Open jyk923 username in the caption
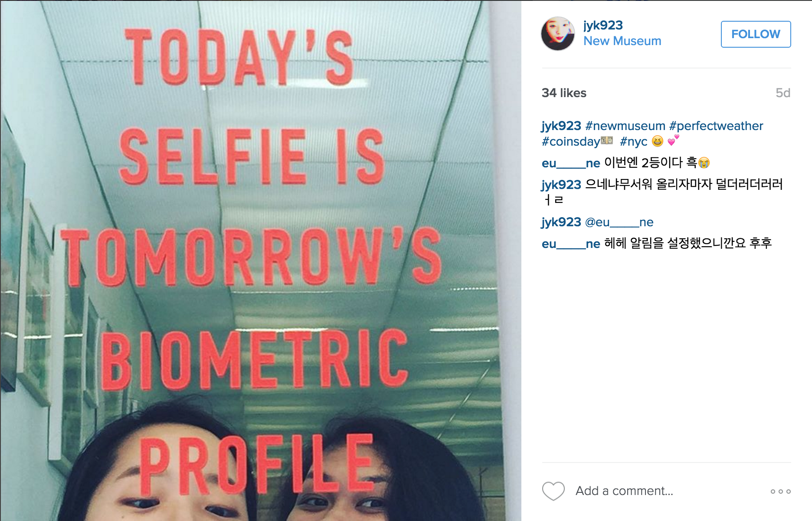This screenshot has width=812, height=521. (x=561, y=126)
